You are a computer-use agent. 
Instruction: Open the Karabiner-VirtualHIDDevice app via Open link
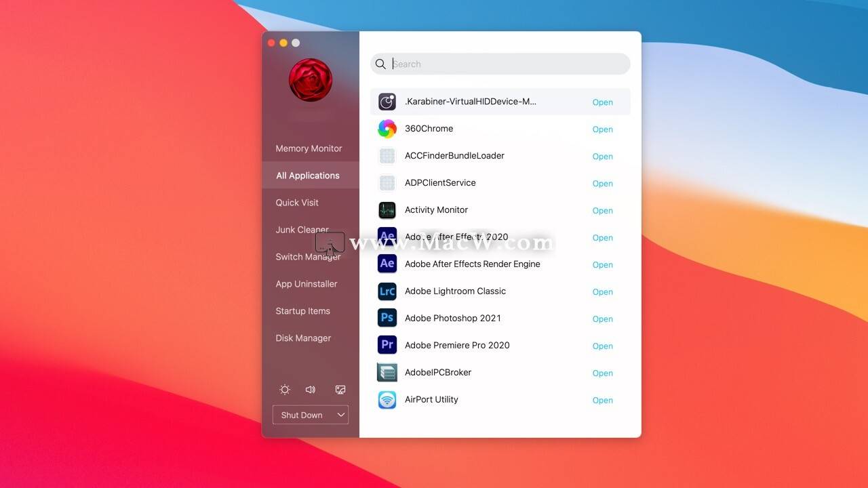(603, 102)
